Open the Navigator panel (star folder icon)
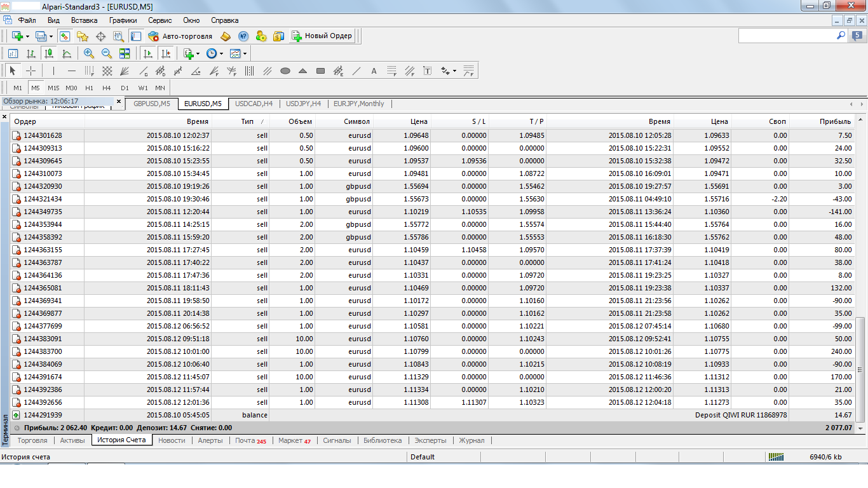Screen dimensions: 868x488 point(83,36)
